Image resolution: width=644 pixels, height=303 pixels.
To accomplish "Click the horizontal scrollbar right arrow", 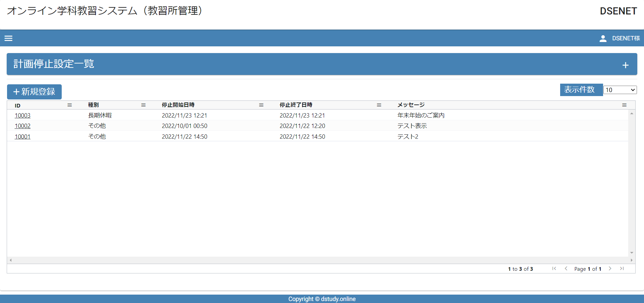I will (x=632, y=260).
